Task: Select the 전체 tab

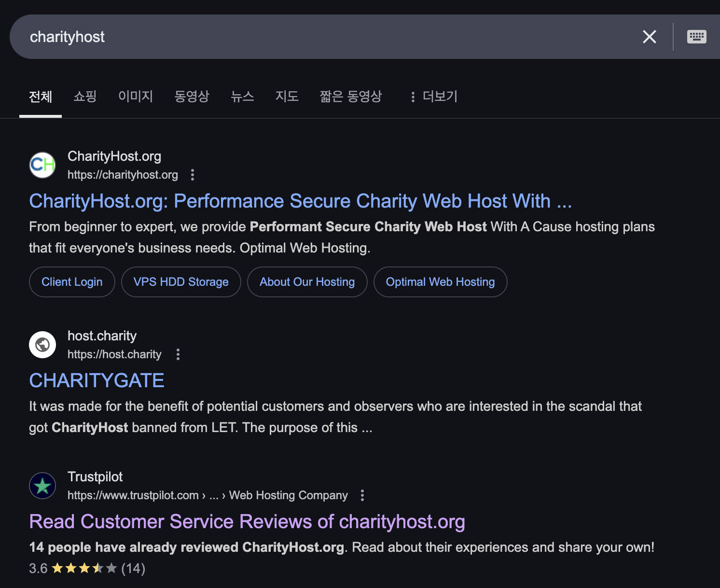Action: pos(41,97)
